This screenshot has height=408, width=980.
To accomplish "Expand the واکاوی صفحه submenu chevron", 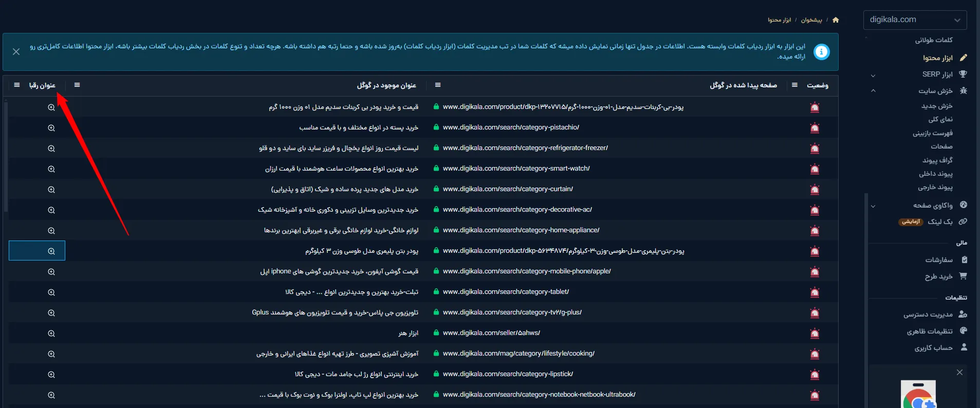I will coord(873,207).
